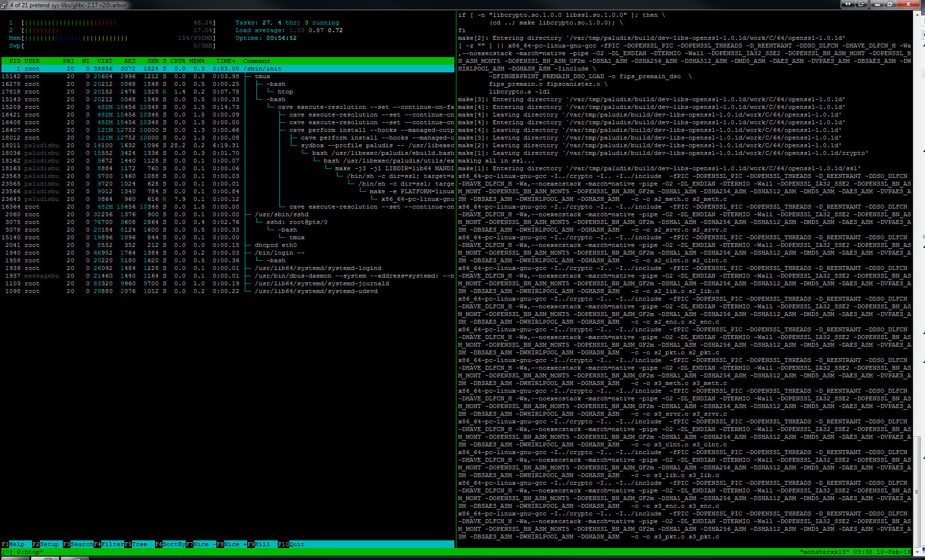
Task: Click the left-right arrows titlebar icon
Action: tap(847, 4)
